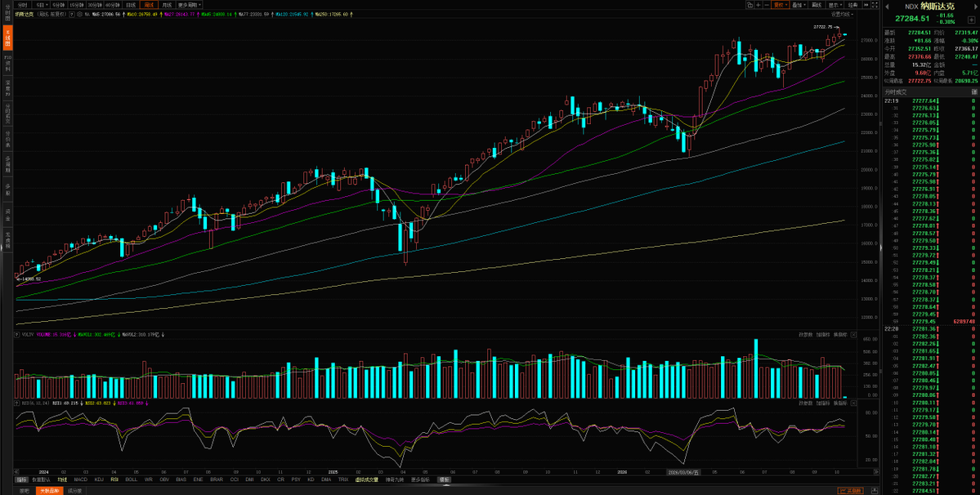The width and height of the screenshot is (980, 495).
Task: Open help question mark beside 纳斯达克 title
Action: click(x=72, y=15)
